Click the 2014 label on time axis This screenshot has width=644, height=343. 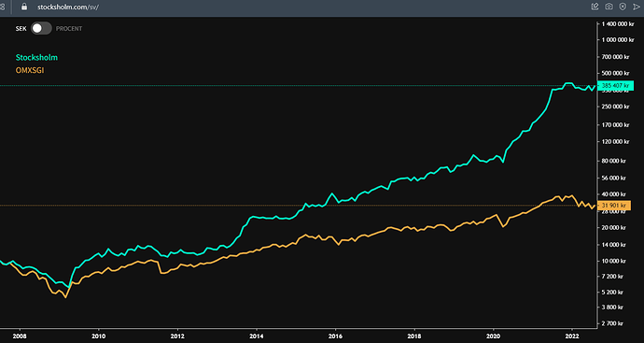pyautogui.click(x=257, y=336)
